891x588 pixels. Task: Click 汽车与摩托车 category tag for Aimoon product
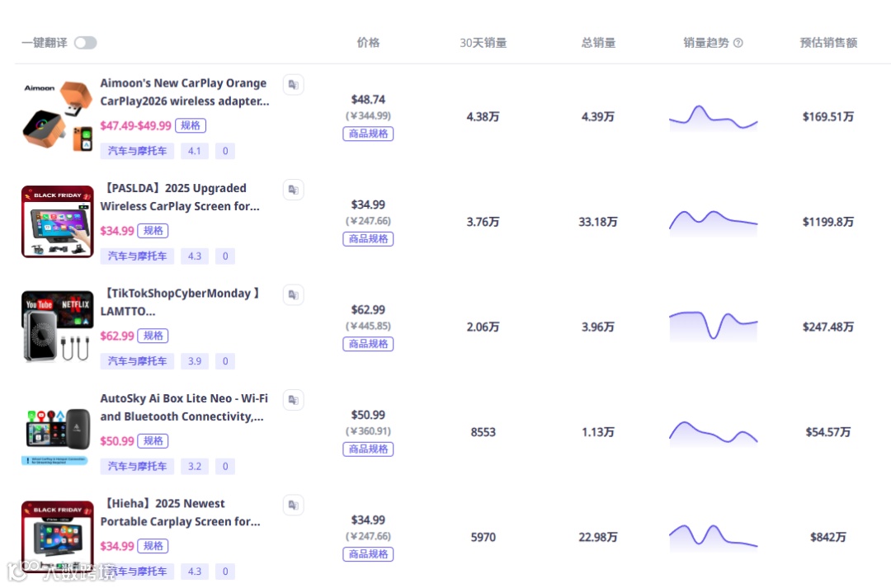pyautogui.click(x=137, y=151)
